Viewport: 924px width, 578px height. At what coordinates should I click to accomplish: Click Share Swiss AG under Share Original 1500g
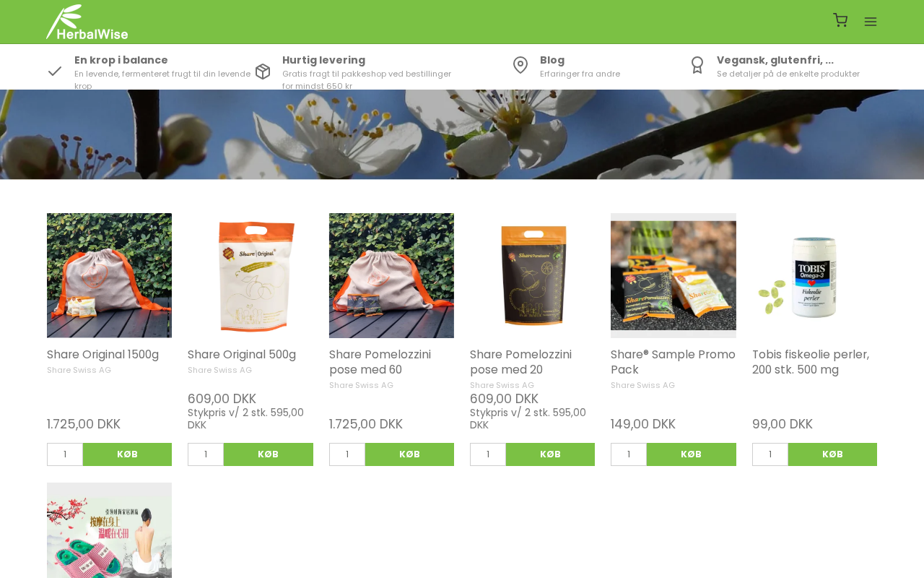click(79, 370)
